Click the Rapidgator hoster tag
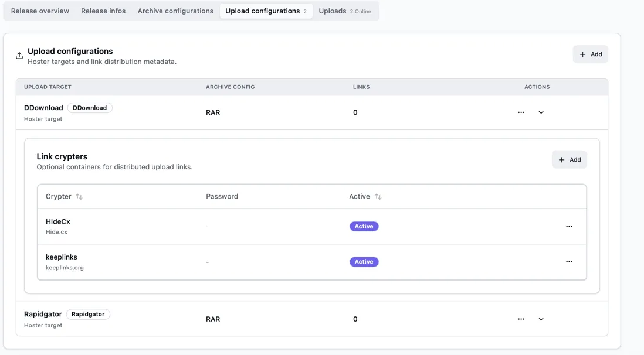The image size is (644, 355). click(x=88, y=315)
